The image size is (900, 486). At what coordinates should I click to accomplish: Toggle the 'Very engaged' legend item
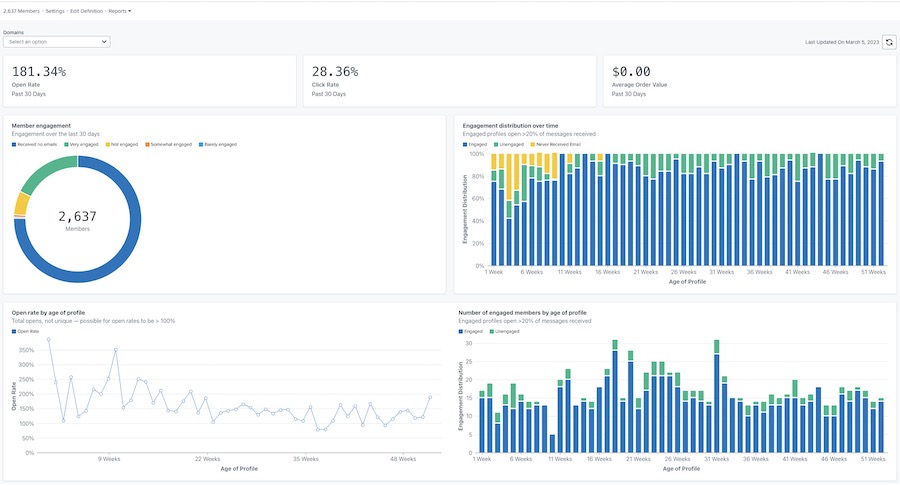[x=83, y=145]
